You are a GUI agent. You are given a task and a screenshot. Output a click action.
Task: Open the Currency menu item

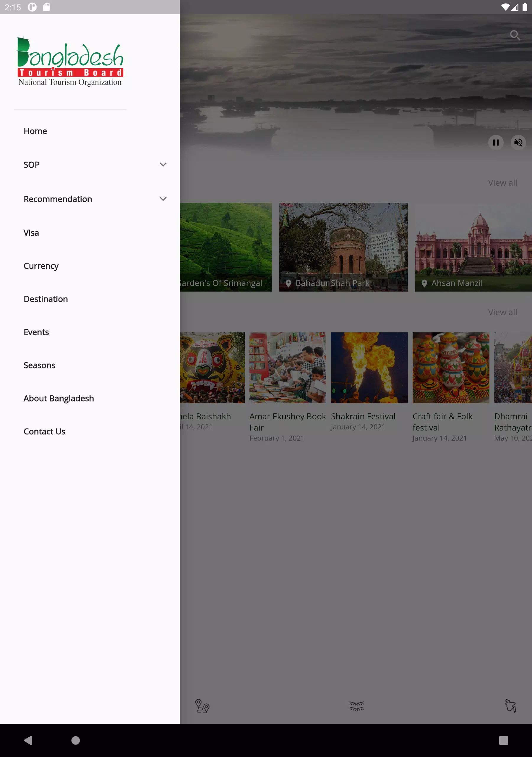(x=90, y=266)
